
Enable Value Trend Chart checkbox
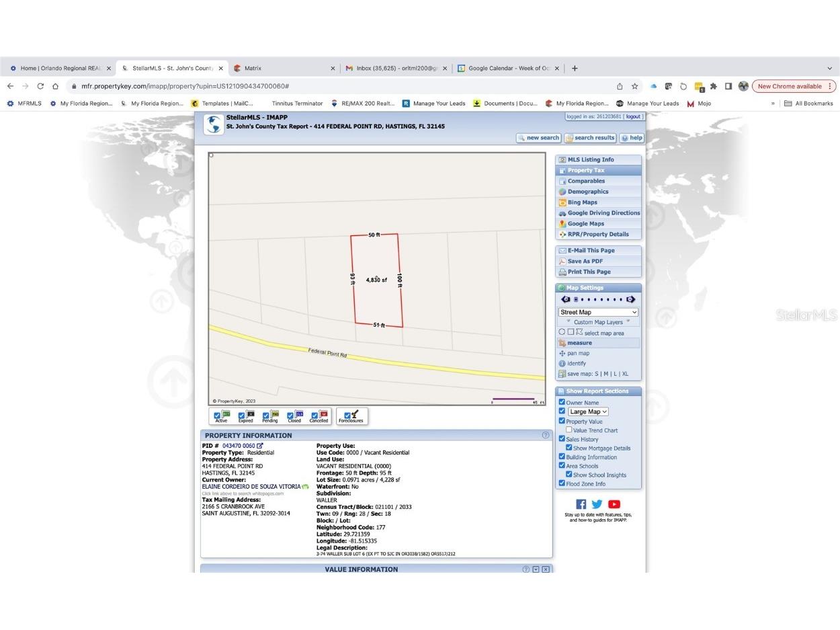[x=569, y=430]
